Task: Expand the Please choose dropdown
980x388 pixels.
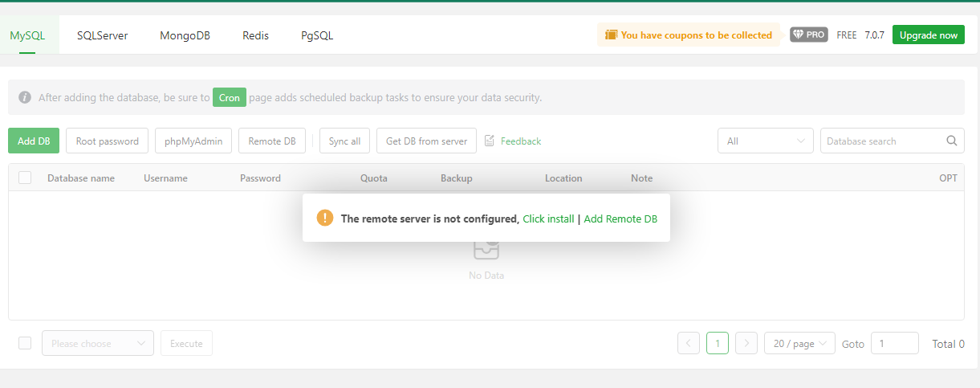Action: coord(97,343)
